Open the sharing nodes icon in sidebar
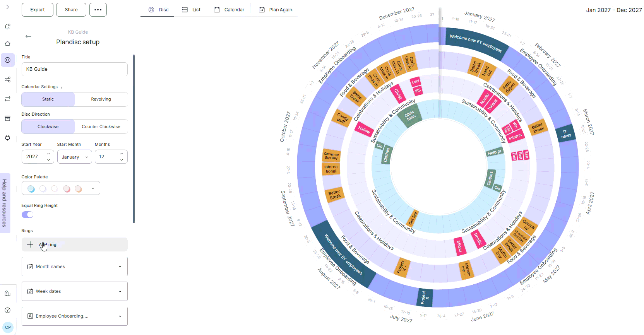This screenshot has width=644, height=335. (7, 79)
